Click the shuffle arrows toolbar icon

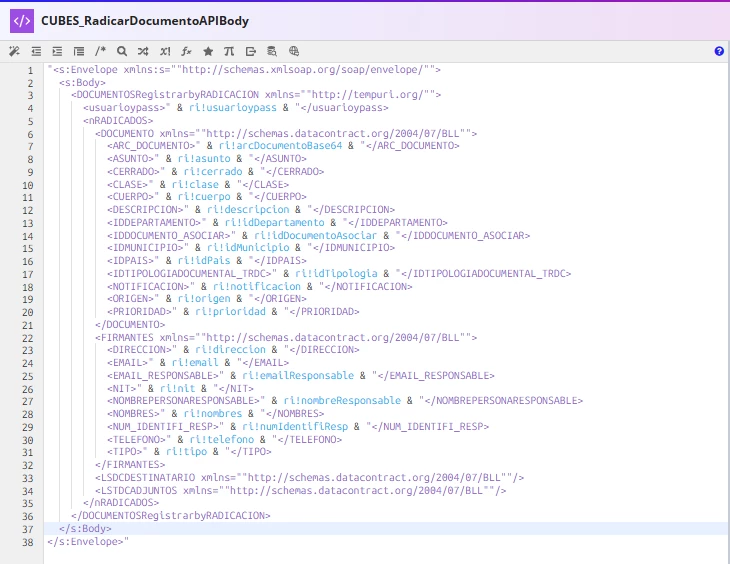tap(143, 51)
